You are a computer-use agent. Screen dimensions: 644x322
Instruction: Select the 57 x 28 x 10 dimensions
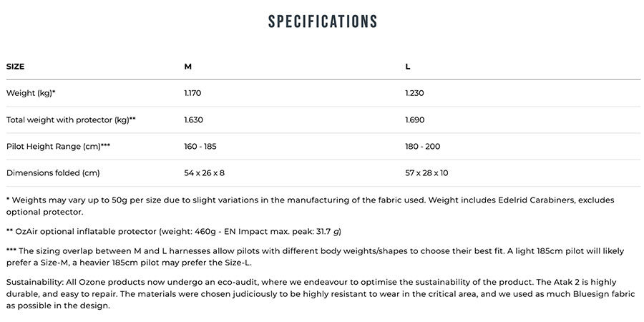[x=426, y=172]
